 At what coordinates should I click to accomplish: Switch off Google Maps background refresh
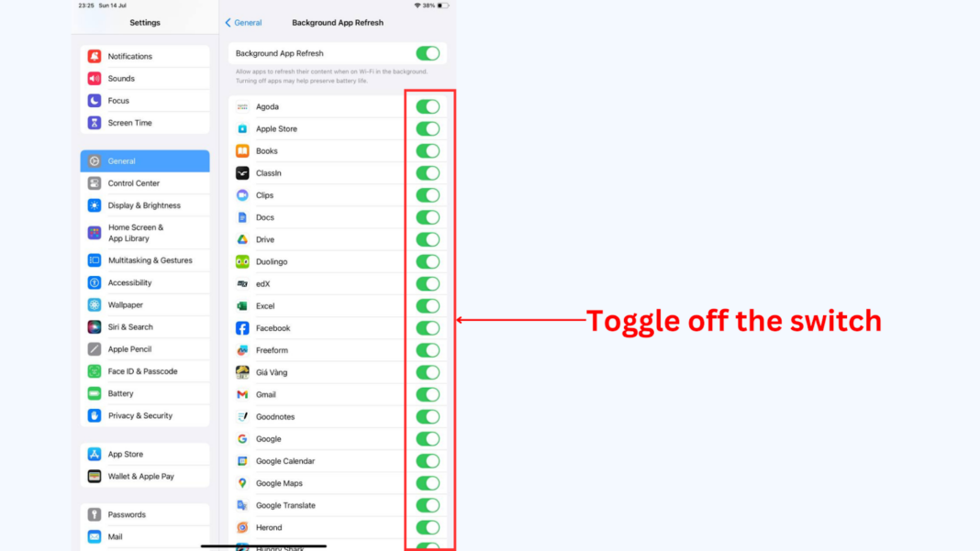tap(429, 483)
